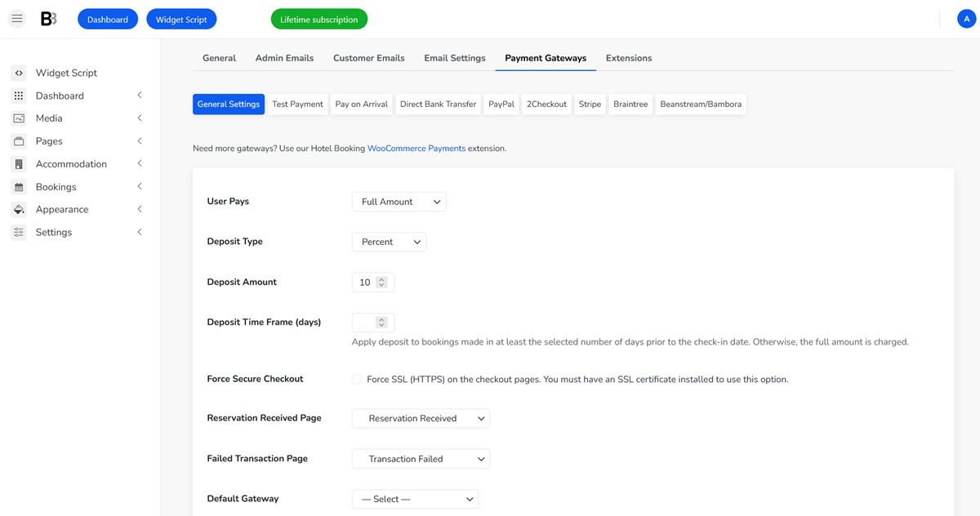The image size is (980, 516).
Task: Expand the Dashboard sidebar chevron
Action: point(140,96)
